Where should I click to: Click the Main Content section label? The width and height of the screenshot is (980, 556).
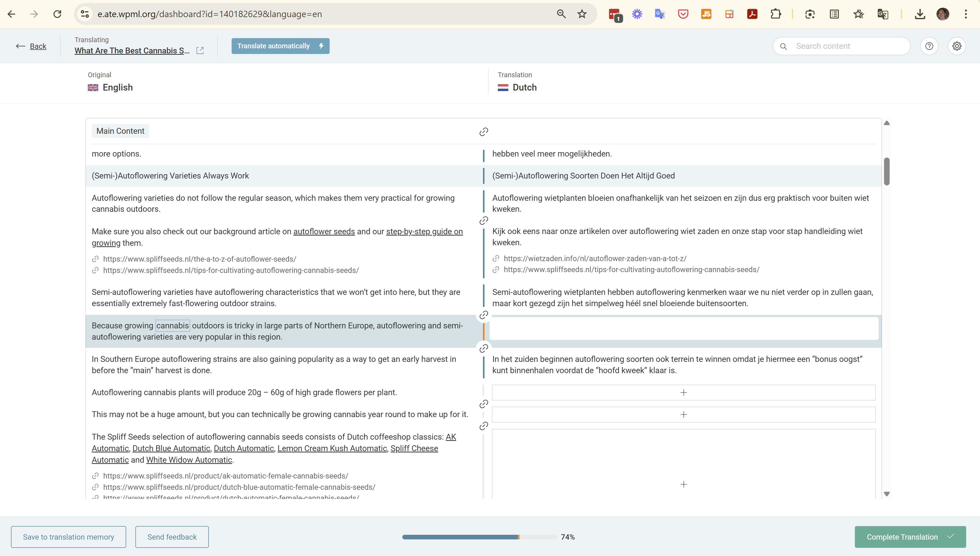pos(120,131)
